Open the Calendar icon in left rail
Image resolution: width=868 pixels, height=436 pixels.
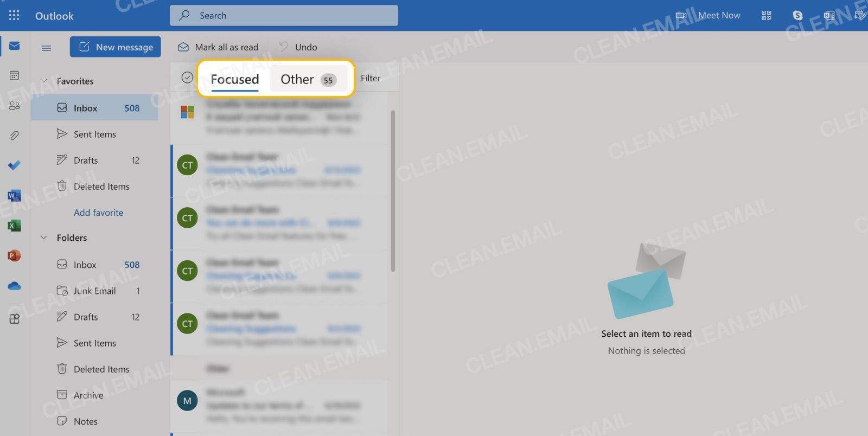point(15,75)
